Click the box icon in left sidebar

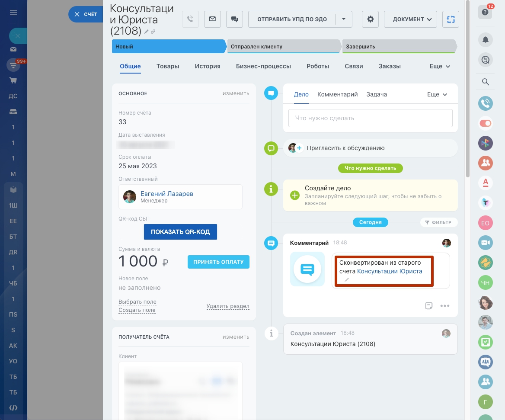(13, 190)
